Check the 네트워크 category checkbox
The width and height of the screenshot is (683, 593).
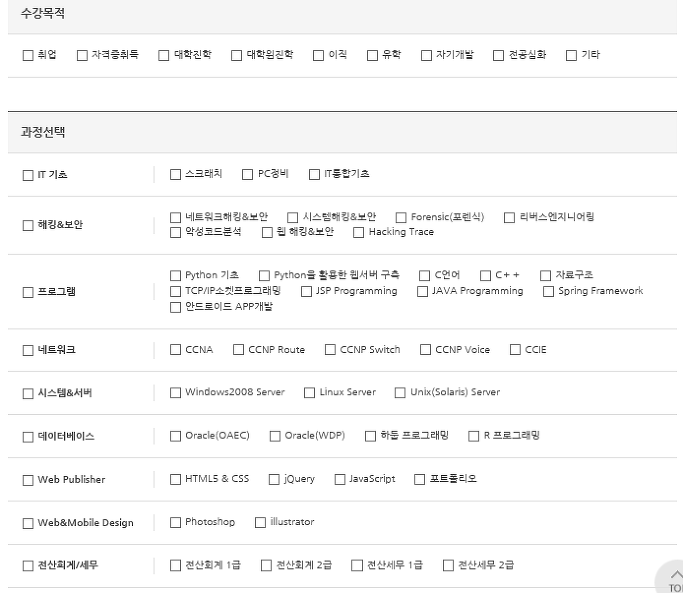pyautogui.click(x=28, y=350)
